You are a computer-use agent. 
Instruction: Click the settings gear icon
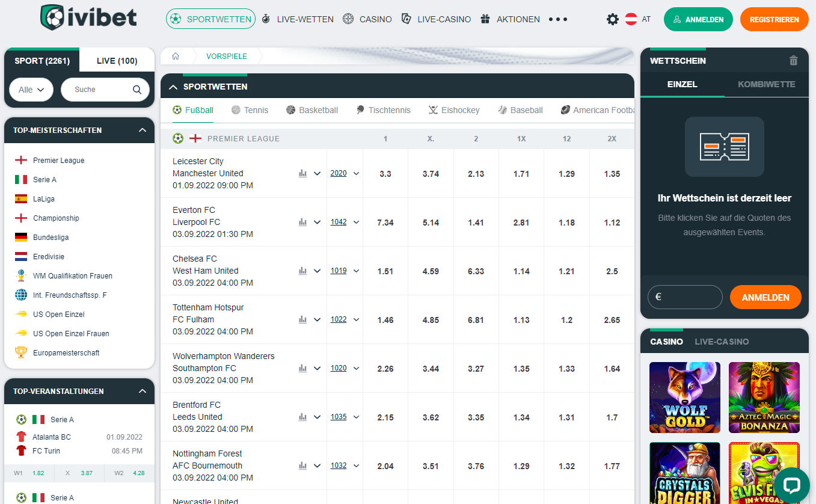(x=613, y=19)
